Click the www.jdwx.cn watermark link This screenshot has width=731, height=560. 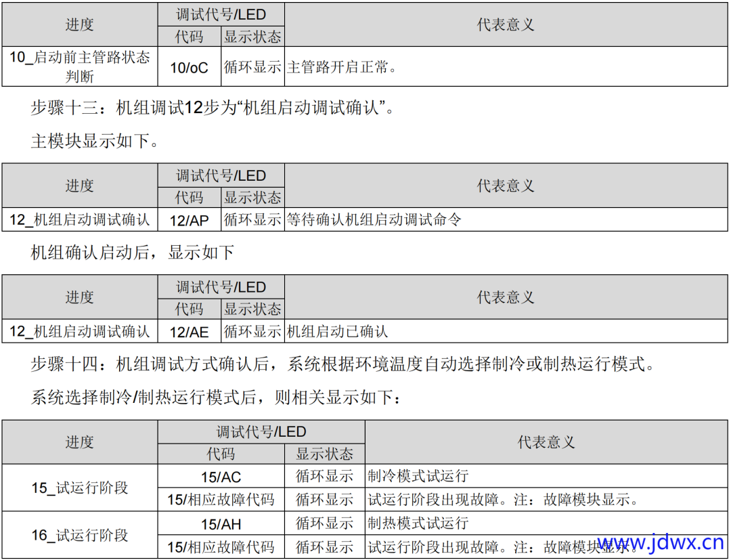pos(660,542)
